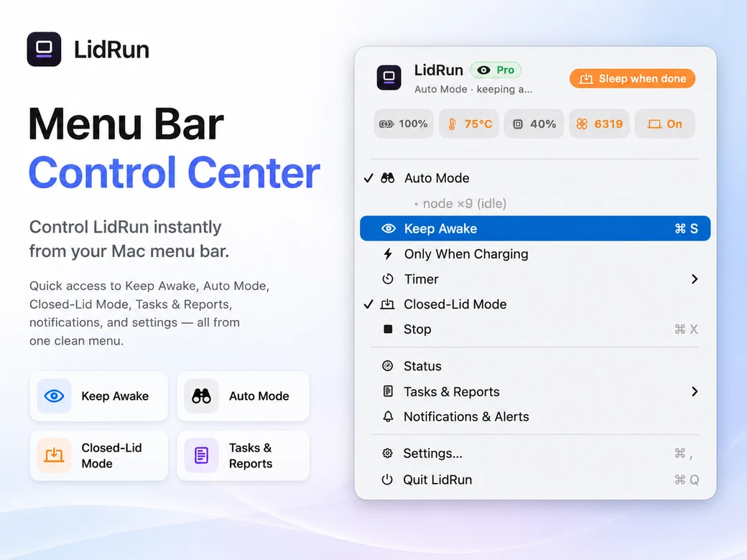Choose Quit LidRun
This screenshot has width=747, height=560.
535,480
